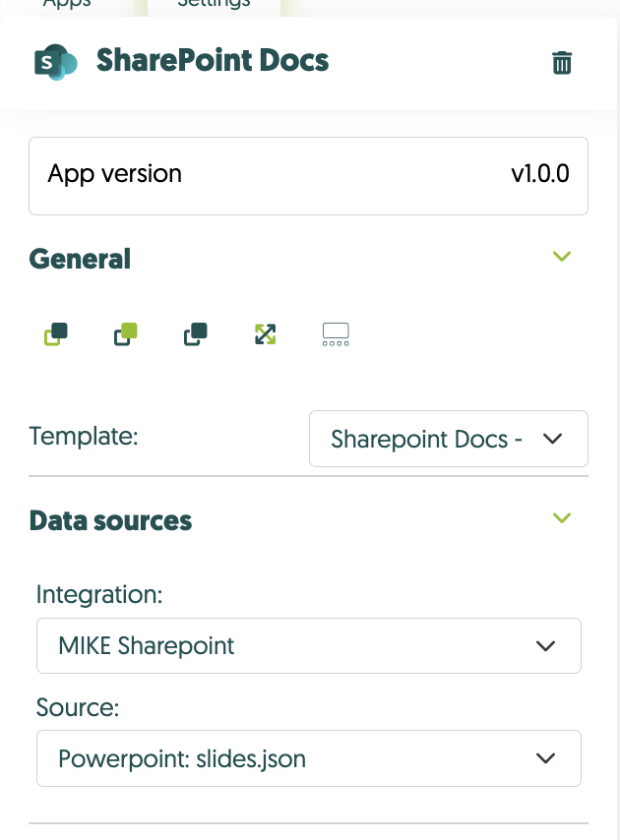Click the SharePoint Docs title text
The height and width of the screenshot is (840, 620).
tap(213, 61)
